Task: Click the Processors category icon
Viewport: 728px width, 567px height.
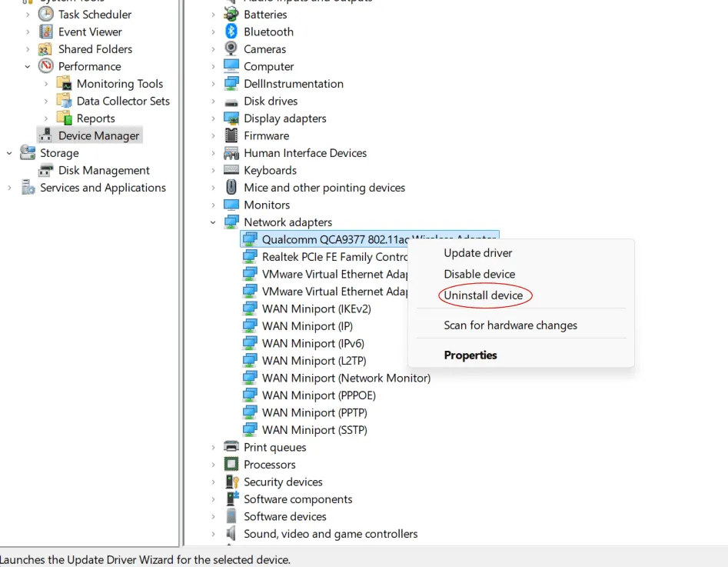Action: pos(231,464)
